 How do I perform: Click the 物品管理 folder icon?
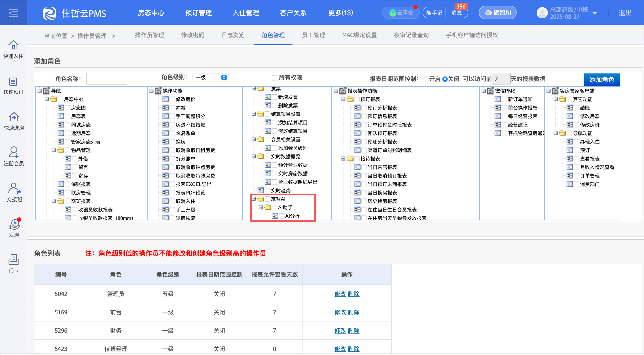61,150
